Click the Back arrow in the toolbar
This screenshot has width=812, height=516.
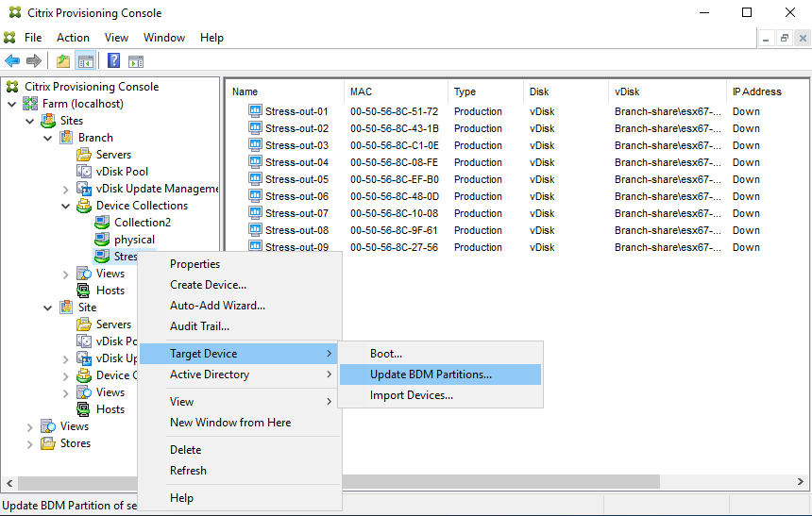coord(12,61)
